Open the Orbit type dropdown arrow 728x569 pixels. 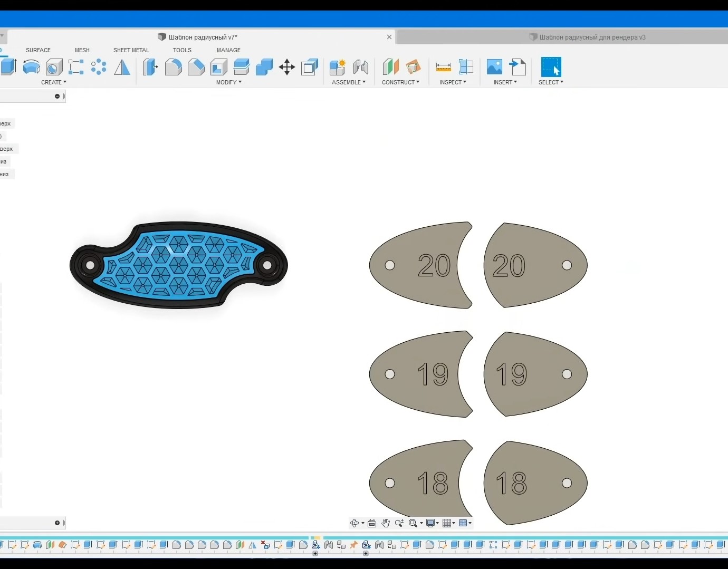[x=363, y=523]
